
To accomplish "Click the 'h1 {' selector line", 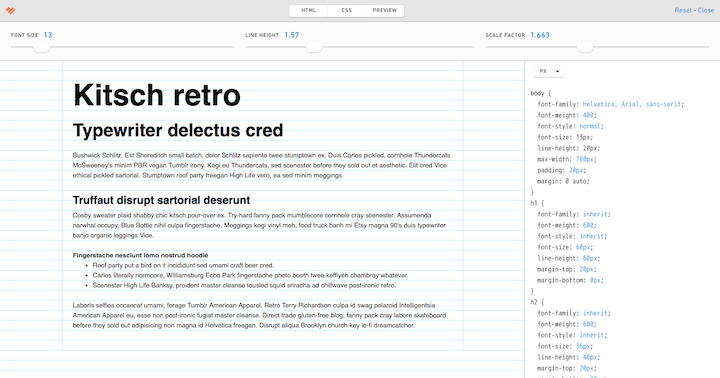I will (537, 203).
